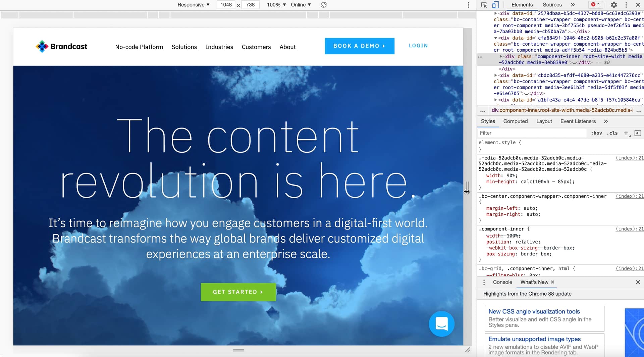Click the LOGIN link
Image resolution: width=644 pixels, height=357 pixels.
[x=418, y=46]
